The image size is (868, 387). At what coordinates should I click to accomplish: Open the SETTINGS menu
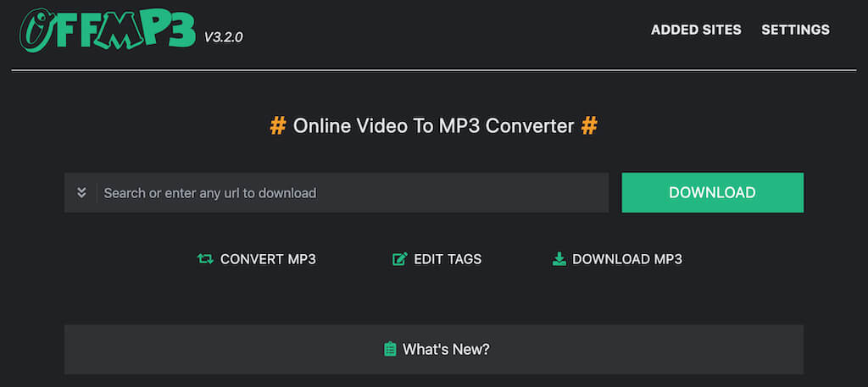[x=795, y=30]
